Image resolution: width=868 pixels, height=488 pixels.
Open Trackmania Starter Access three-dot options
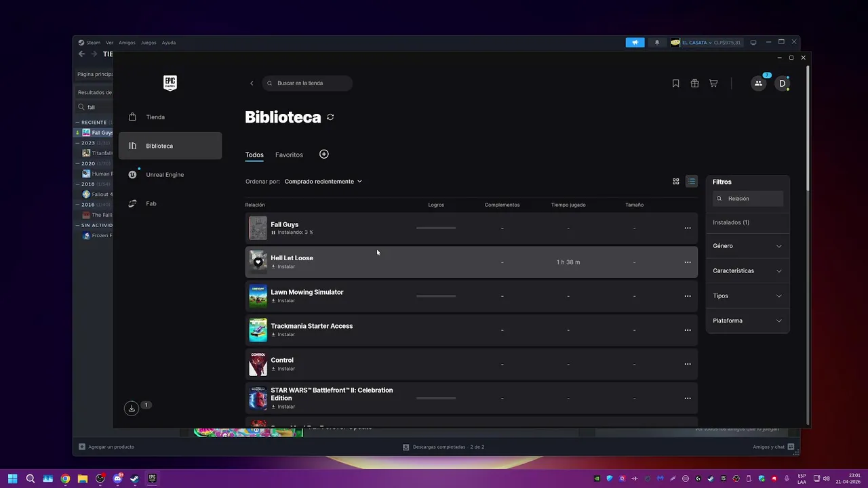(688, 330)
